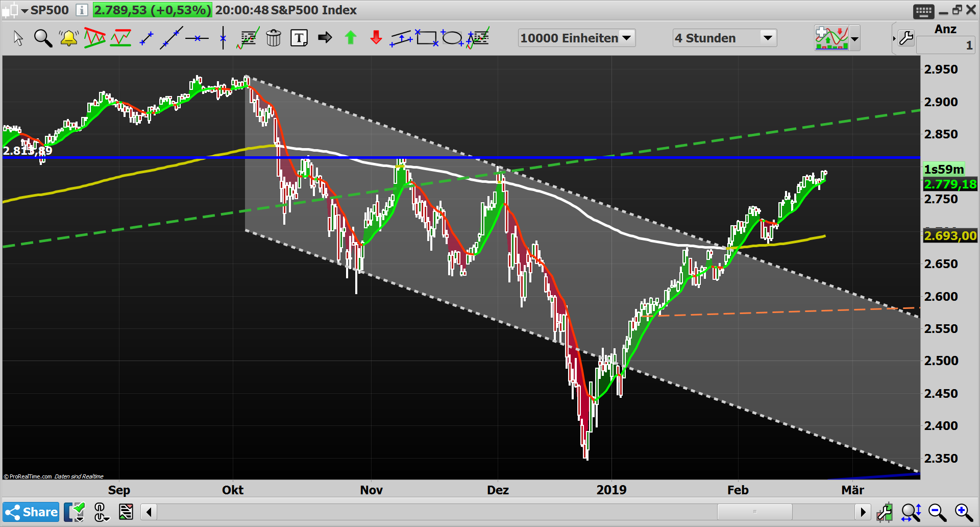The height and width of the screenshot is (527, 980).
Task: Expand the side panel triangle by the wrench
Action: point(894,39)
